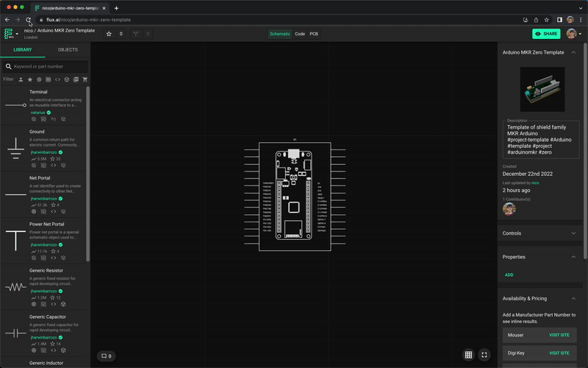
Task: Focus the Keyword or part number search field
Action: pos(46,66)
